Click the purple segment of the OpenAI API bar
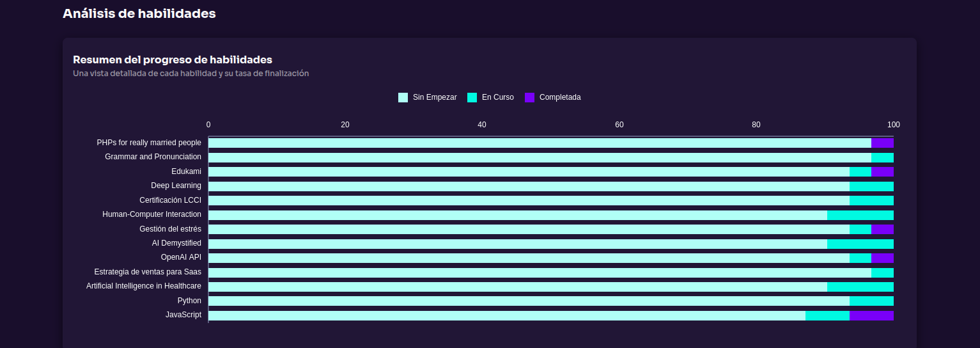Viewport: 980px width, 348px height. [882, 258]
